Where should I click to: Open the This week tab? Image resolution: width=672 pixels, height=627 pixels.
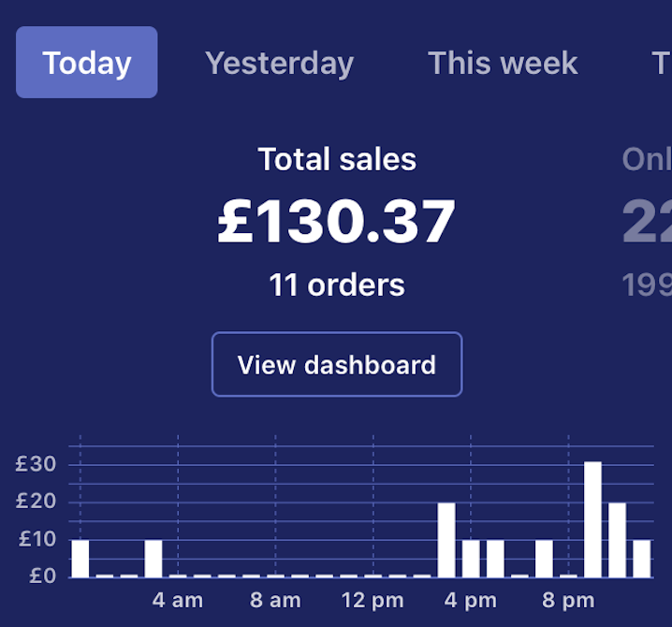(503, 63)
